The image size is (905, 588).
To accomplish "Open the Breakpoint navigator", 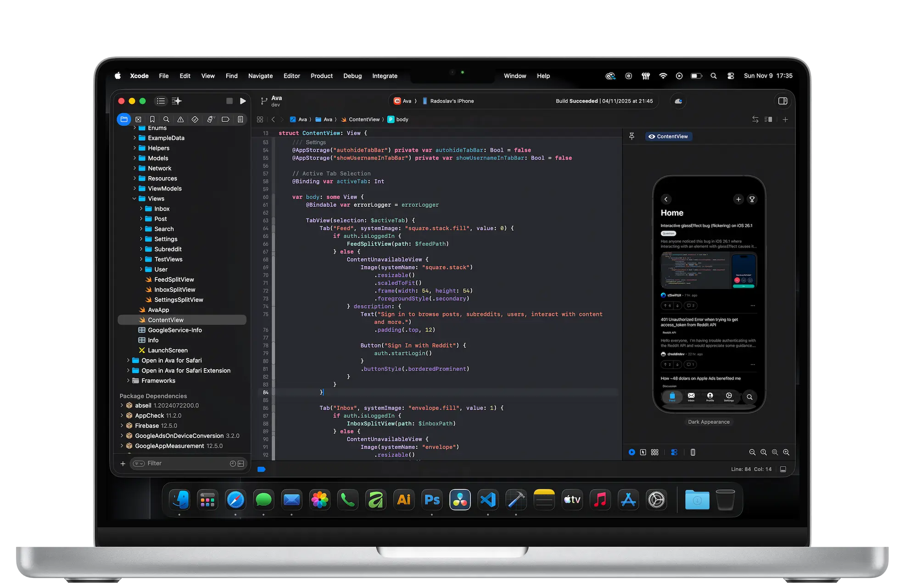I will click(225, 119).
